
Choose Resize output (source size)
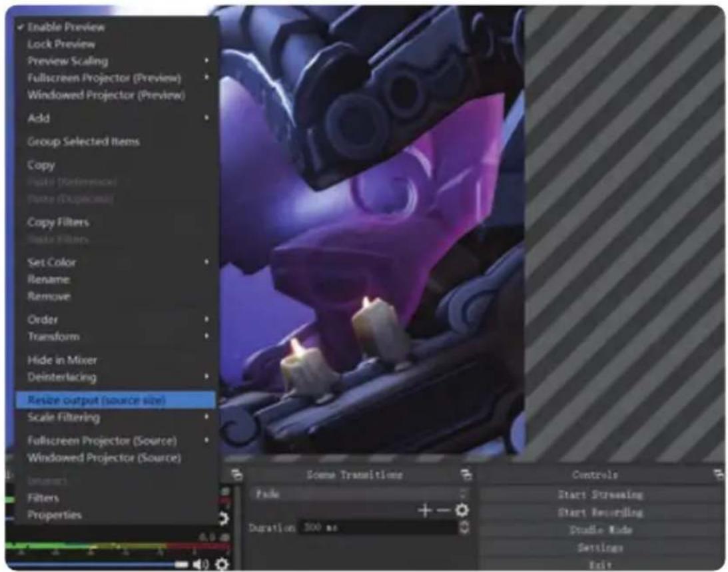(116, 400)
